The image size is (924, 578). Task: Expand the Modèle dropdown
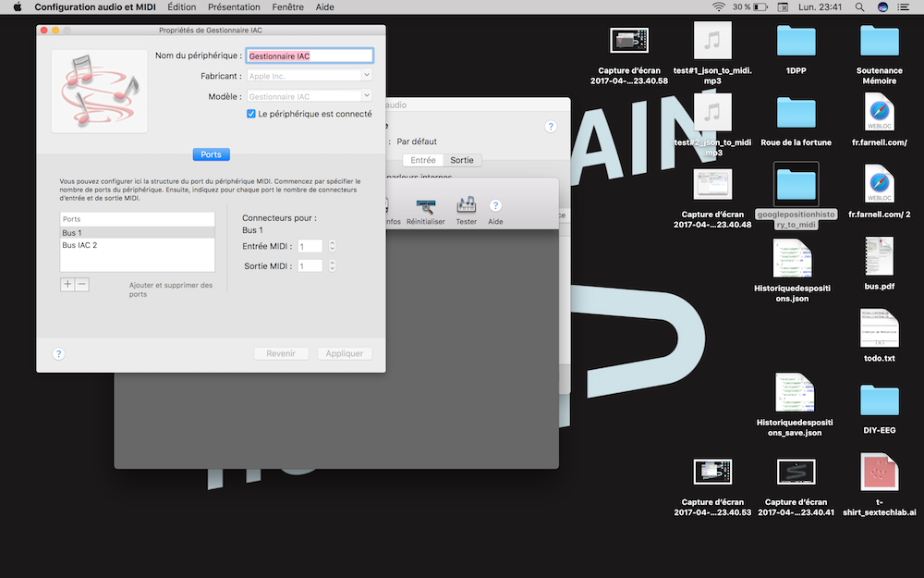pyautogui.click(x=367, y=96)
